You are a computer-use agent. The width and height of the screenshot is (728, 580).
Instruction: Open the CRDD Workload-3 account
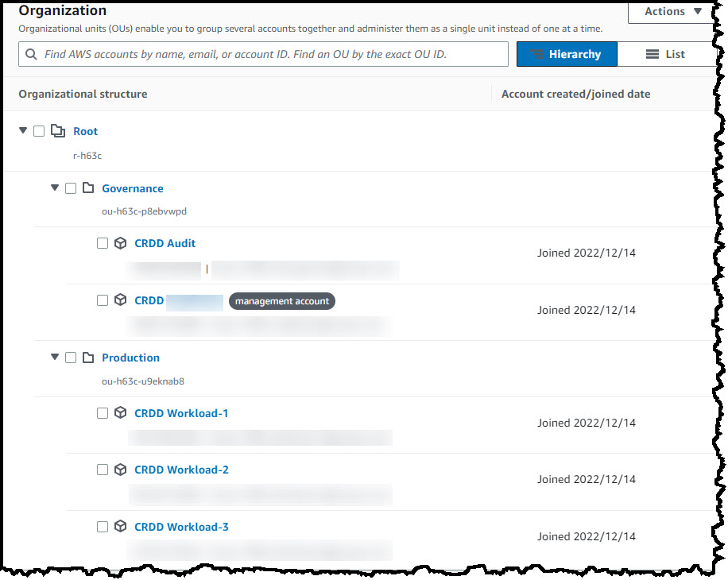coord(181,527)
